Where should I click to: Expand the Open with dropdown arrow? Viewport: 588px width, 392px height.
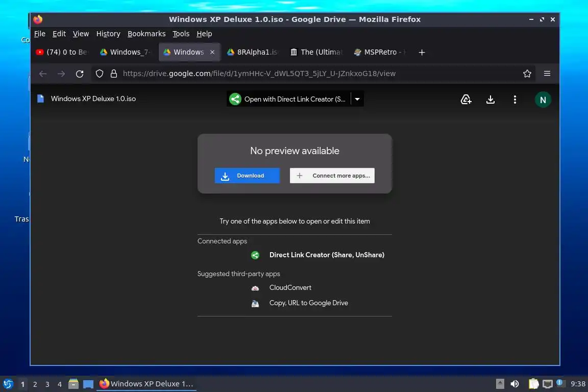click(357, 99)
